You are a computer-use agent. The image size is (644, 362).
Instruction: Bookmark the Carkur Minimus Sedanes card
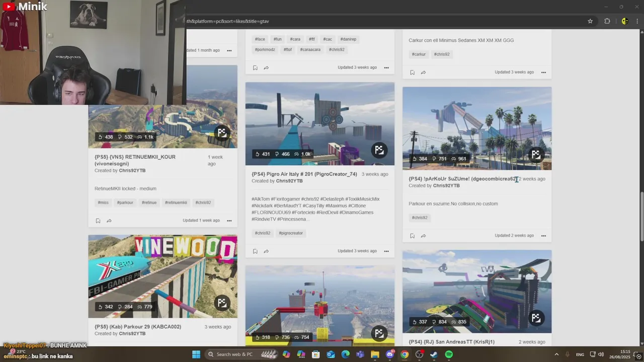412,72
